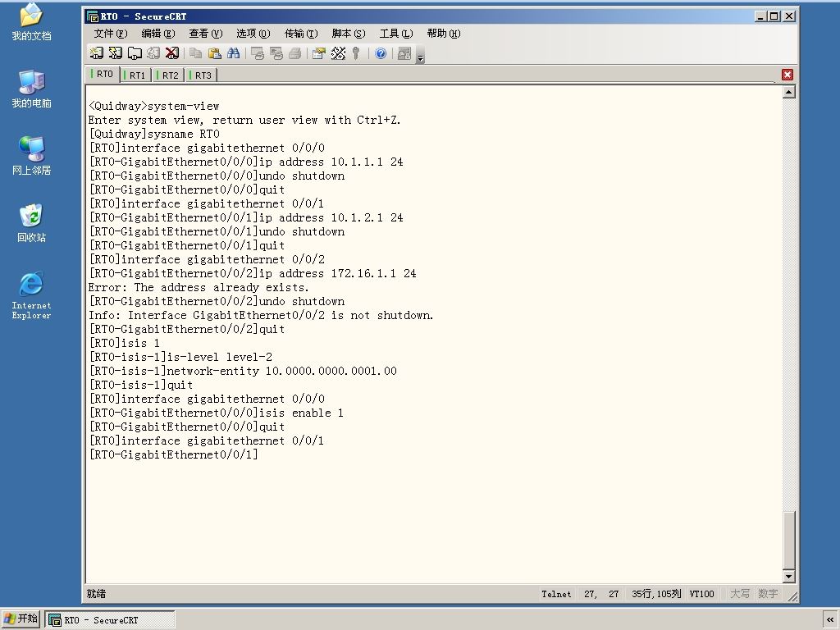Click 'isis enable 1' command line

tap(302, 413)
